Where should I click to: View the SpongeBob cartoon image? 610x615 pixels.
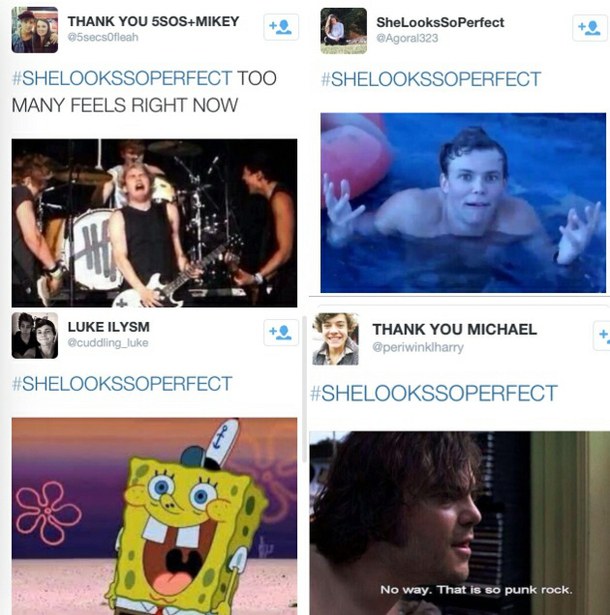pos(155,516)
